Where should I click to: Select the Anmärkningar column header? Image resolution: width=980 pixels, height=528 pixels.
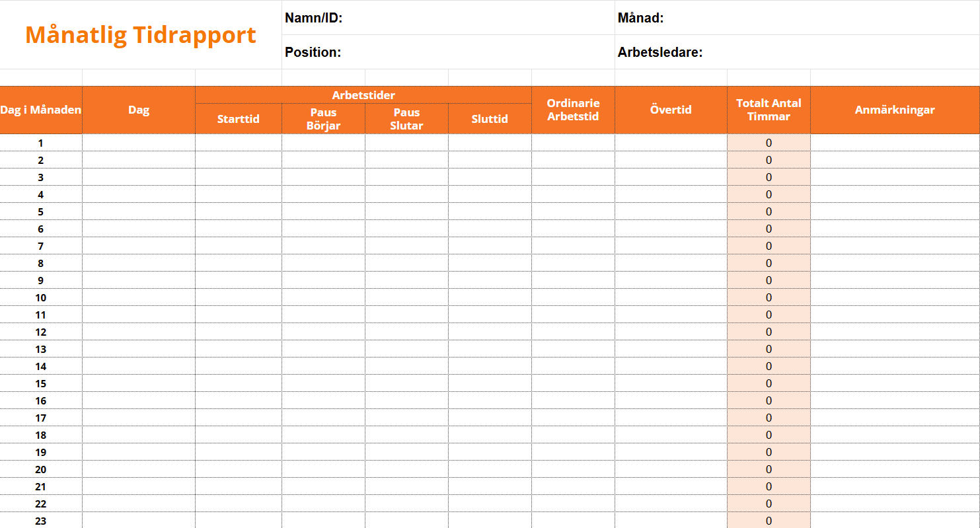tap(895, 110)
